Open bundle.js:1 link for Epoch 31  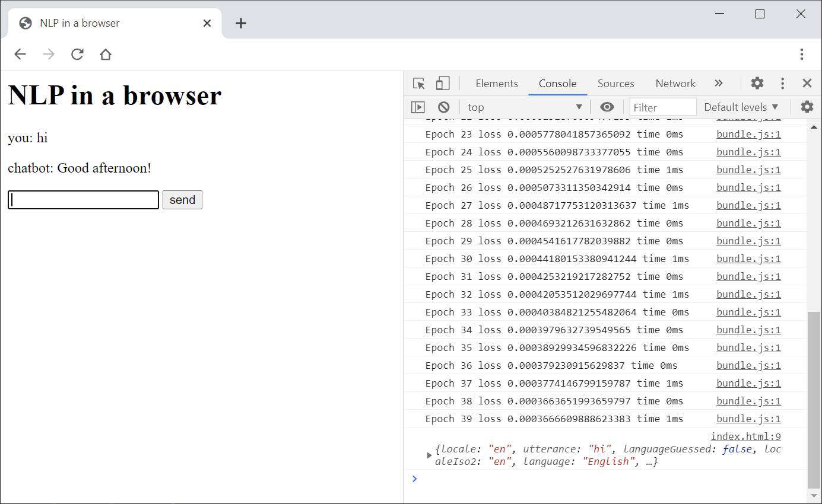748,276
